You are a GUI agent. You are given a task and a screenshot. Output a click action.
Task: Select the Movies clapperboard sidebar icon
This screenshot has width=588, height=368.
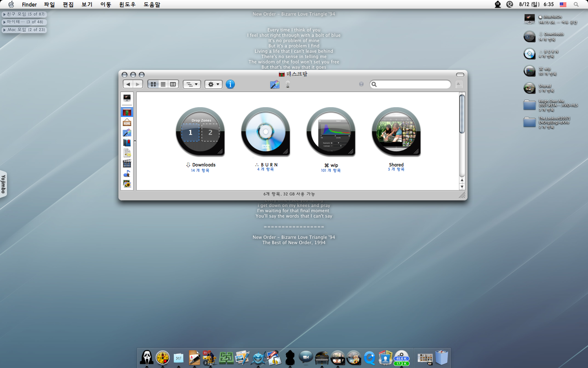coord(127,163)
